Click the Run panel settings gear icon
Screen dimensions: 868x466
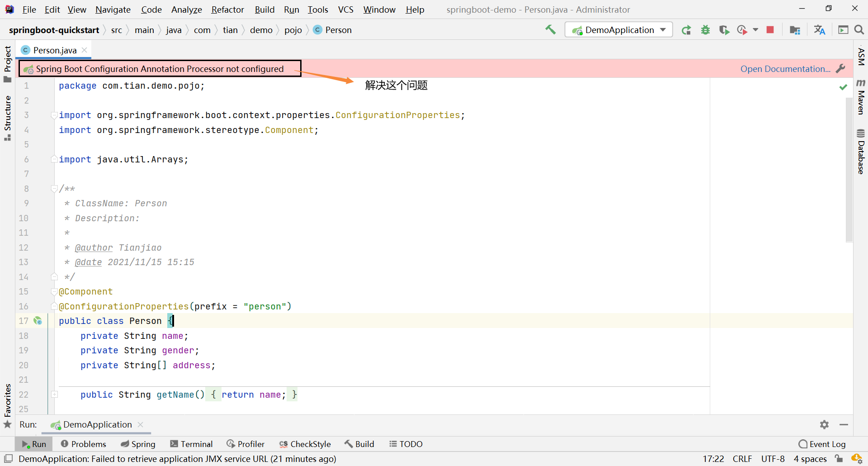tap(825, 424)
